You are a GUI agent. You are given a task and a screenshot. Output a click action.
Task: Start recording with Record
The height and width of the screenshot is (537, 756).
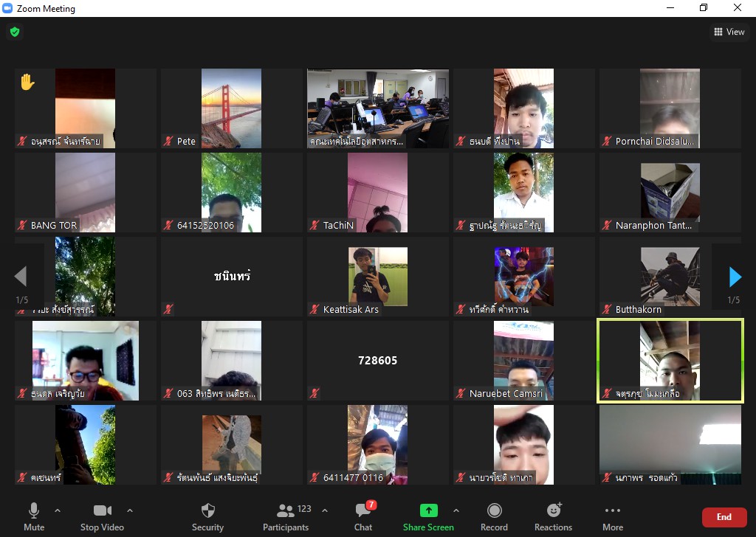[494, 517]
